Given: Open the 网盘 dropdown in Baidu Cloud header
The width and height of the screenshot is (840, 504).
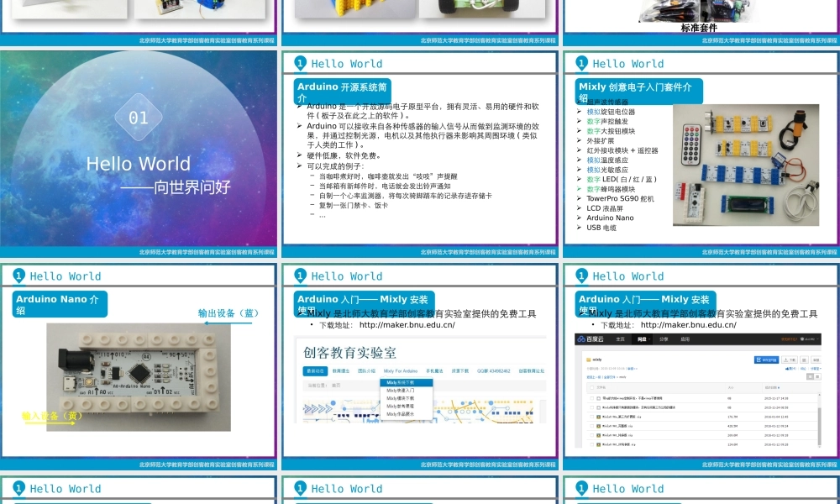Looking at the screenshot, I should [x=643, y=339].
